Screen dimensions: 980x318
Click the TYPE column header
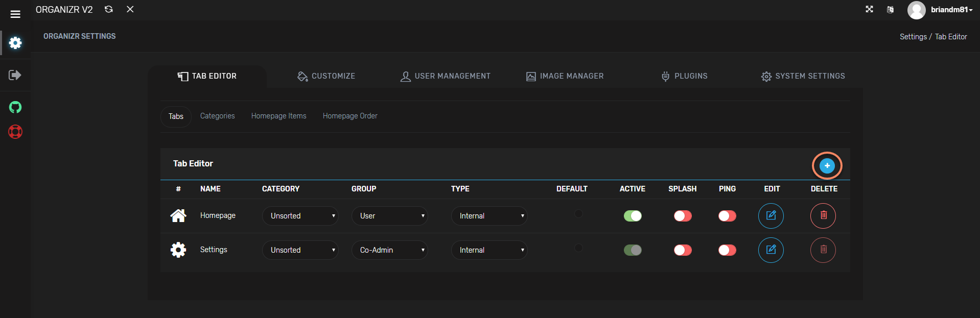pos(460,189)
